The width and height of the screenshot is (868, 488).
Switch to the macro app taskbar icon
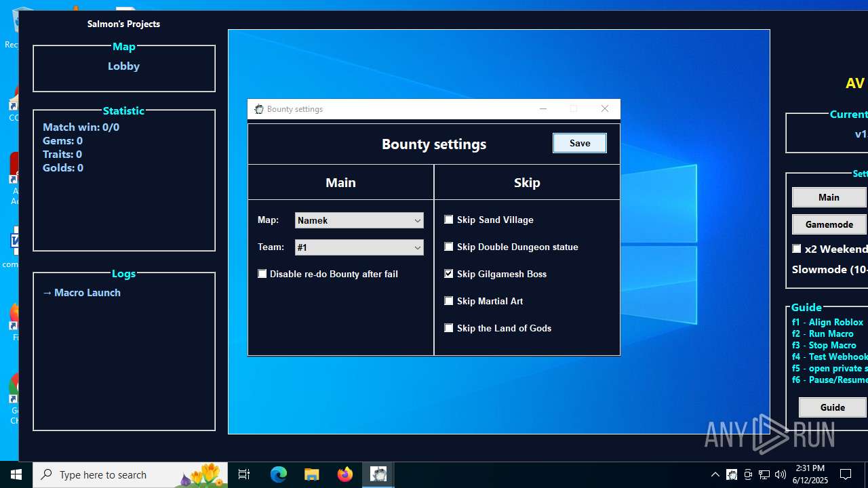pyautogui.click(x=378, y=474)
